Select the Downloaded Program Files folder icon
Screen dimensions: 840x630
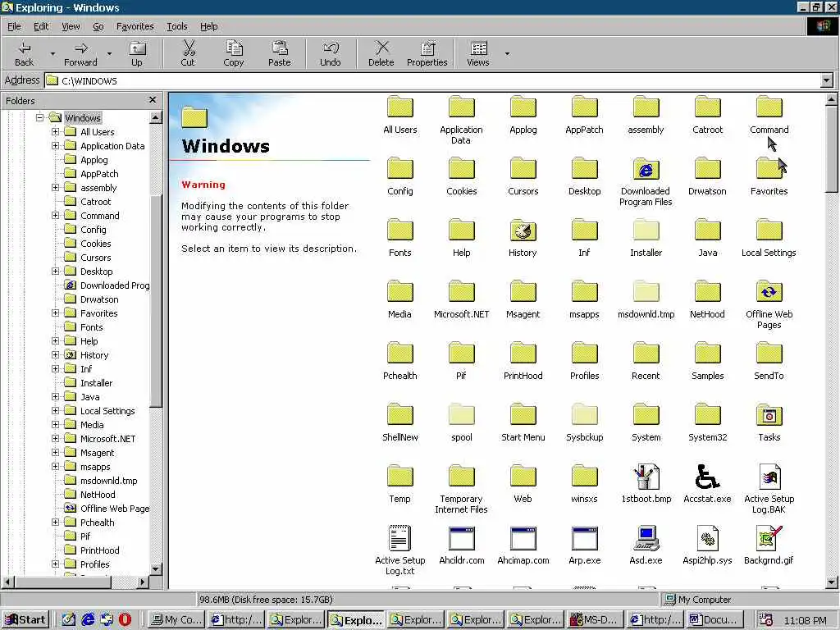pos(646,169)
